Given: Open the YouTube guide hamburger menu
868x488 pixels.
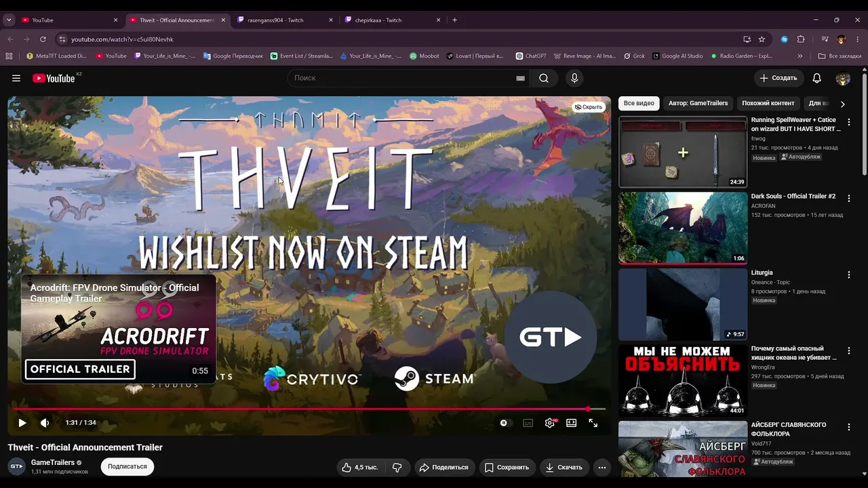Looking at the screenshot, I should pyautogui.click(x=16, y=78).
